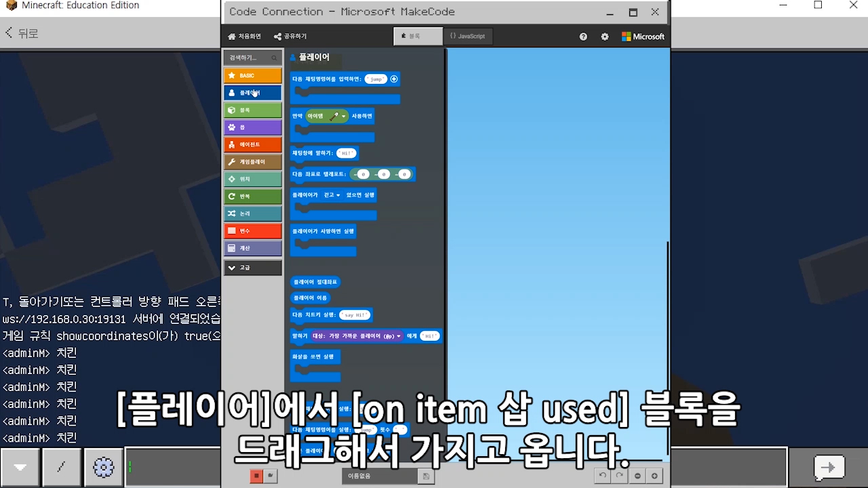This screenshot has height=488, width=868.
Task: Open the 블록 category
Action: click(252, 110)
